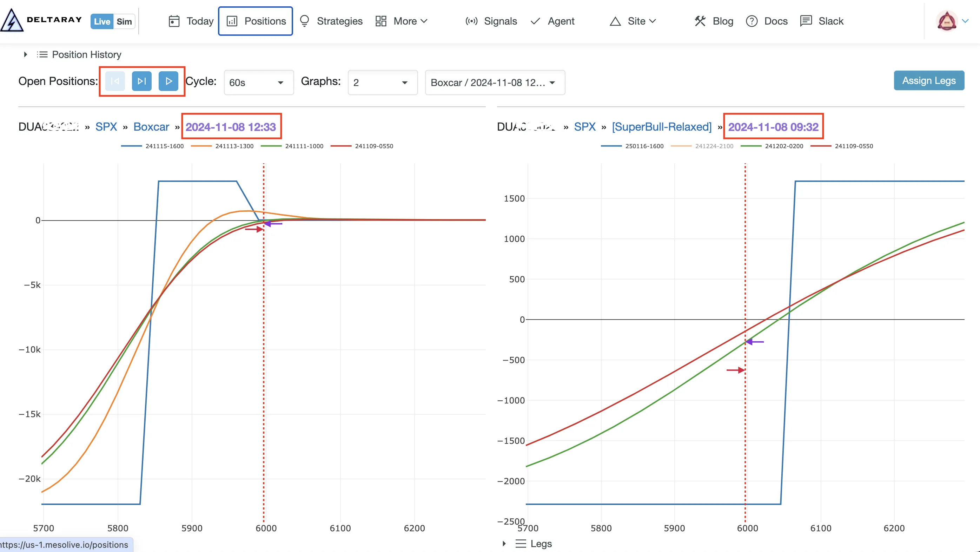Expand the Legs section
The height and width of the screenshot is (552, 980).
point(504,544)
